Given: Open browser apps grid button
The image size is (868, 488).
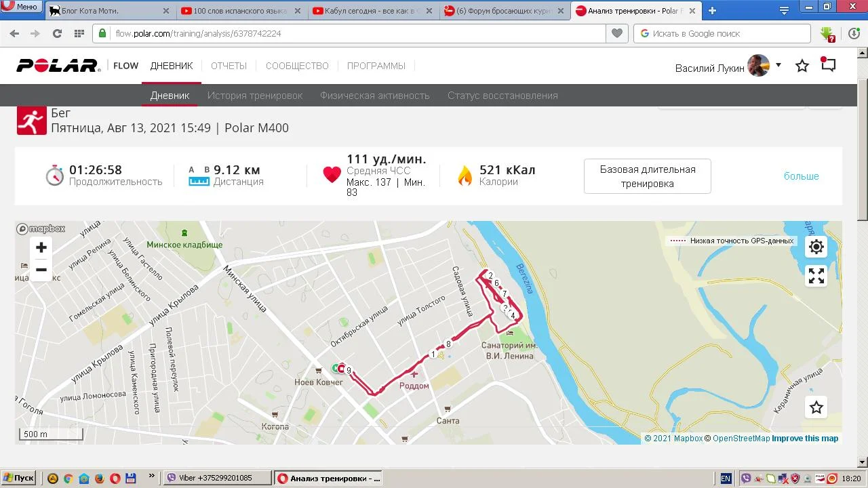Looking at the screenshot, I should 79,33.
